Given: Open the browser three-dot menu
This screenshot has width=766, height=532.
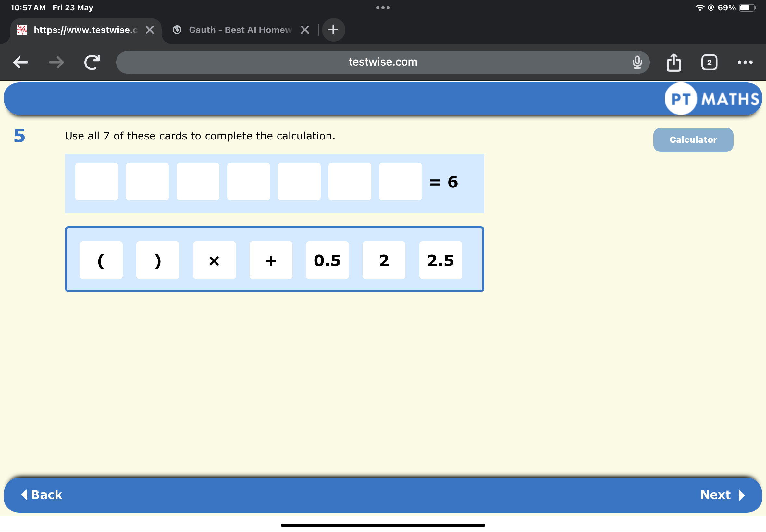Looking at the screenshot, I should [x=745, y=62].
